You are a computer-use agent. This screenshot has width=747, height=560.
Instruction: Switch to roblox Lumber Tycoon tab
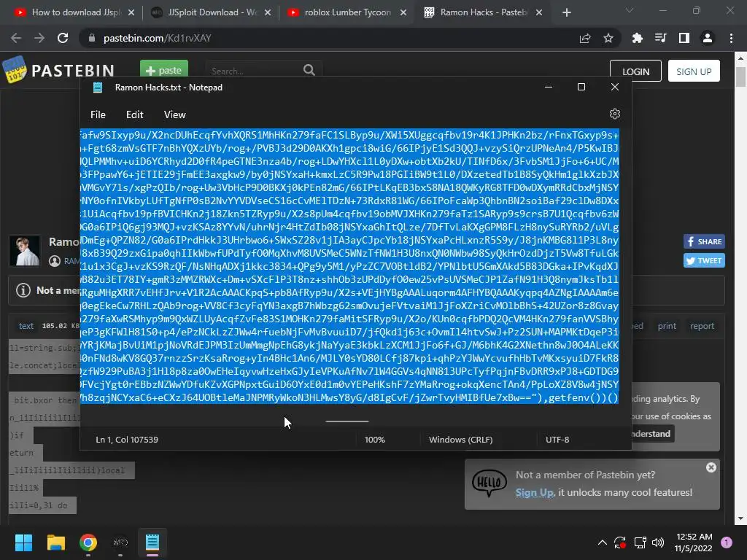[x=347, y=12]
